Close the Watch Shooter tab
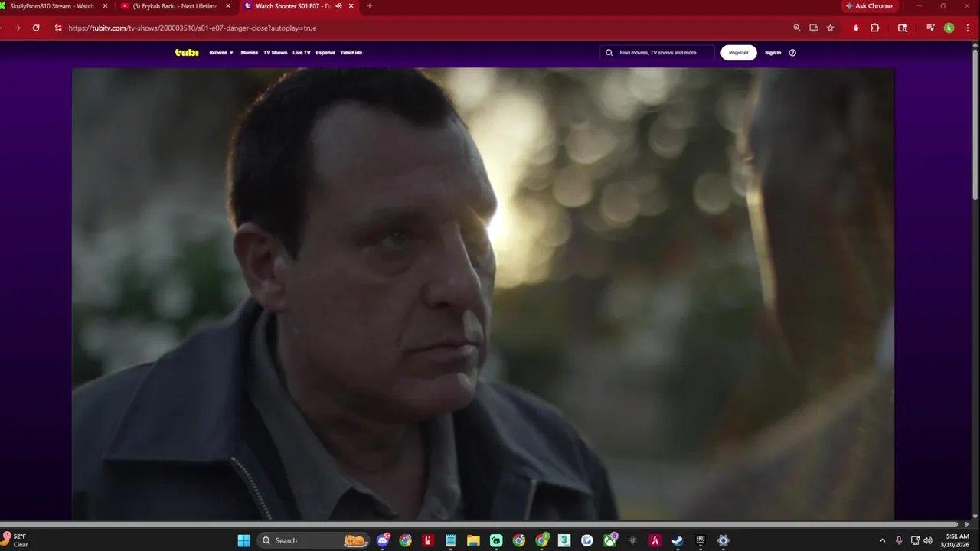The height and width of the screenshot is (551, 980). pos(351,6)
